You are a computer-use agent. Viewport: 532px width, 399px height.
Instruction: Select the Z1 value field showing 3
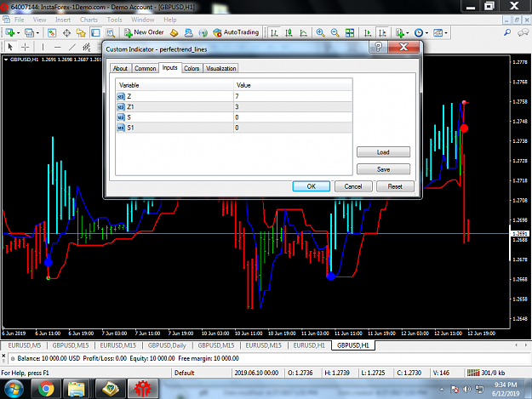pos(293,107)
